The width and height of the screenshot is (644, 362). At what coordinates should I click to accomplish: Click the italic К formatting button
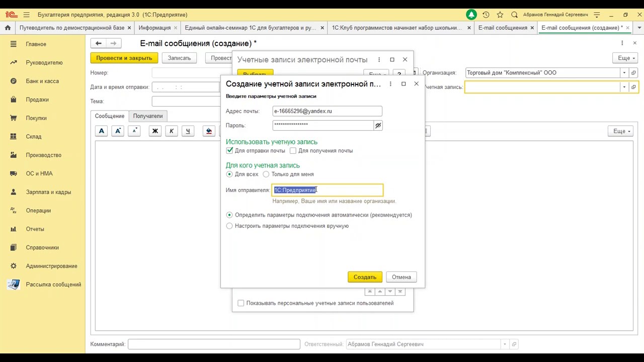pyautogui.click(x=172, y=131)
